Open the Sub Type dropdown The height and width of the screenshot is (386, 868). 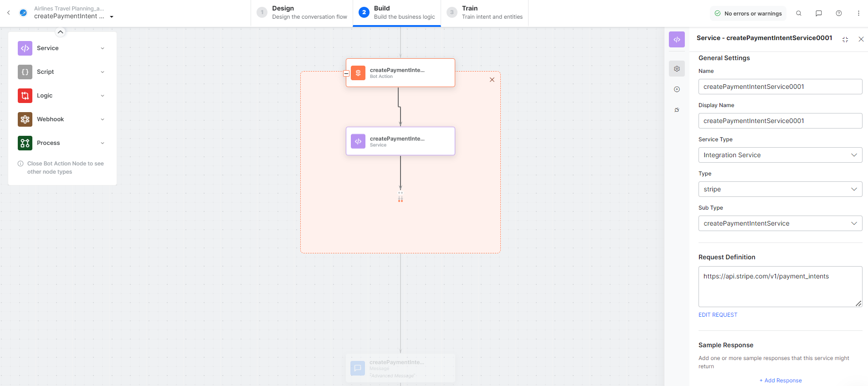pyautogui.click(x=780, y=223)
